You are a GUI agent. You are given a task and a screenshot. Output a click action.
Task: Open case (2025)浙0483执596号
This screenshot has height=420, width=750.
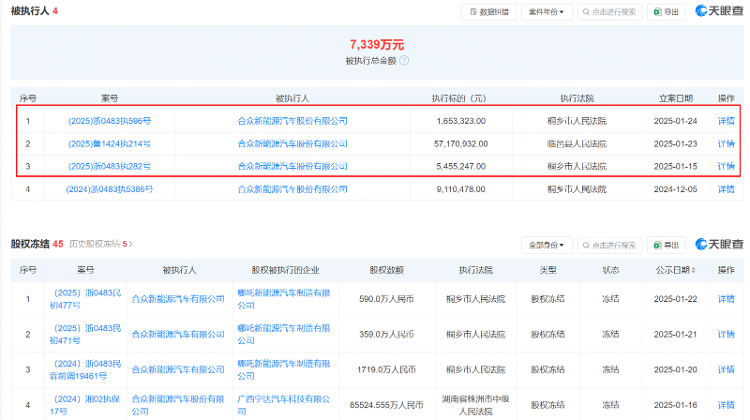click(109, 121)
